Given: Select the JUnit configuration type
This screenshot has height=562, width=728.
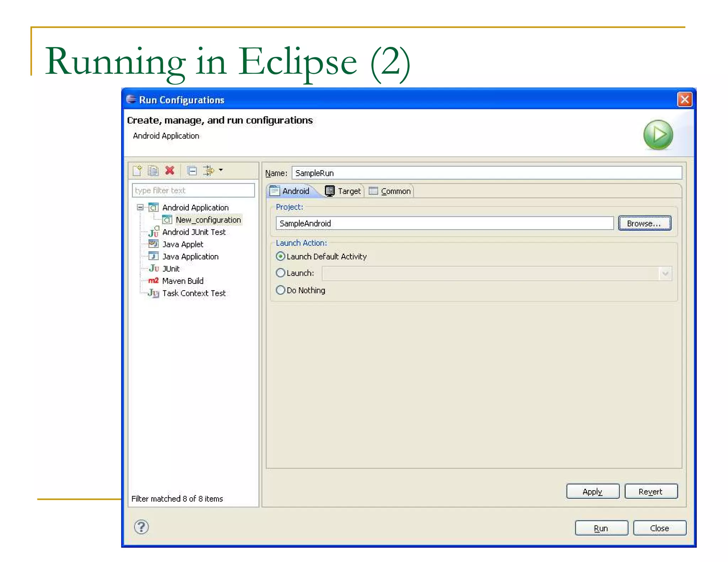Looking at the screenshot, I should coord(171,269).
